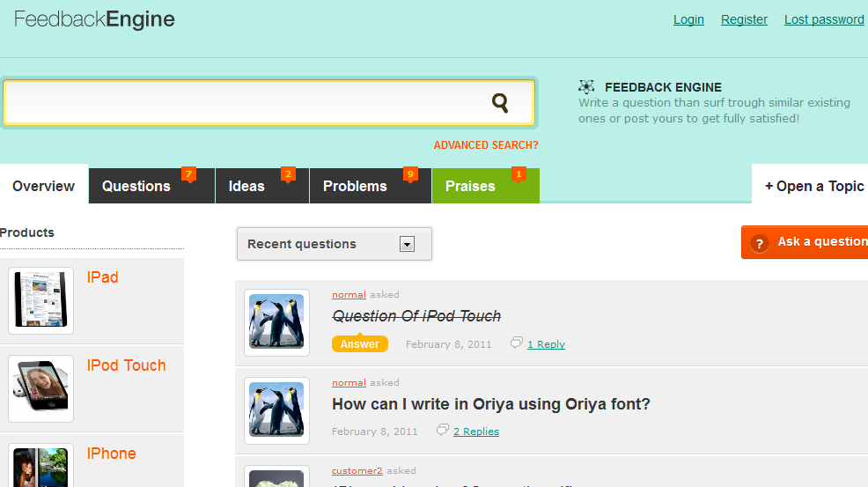The image size is (868, 487).
Task: Open the IPhone product link
Action: [111, 454]
